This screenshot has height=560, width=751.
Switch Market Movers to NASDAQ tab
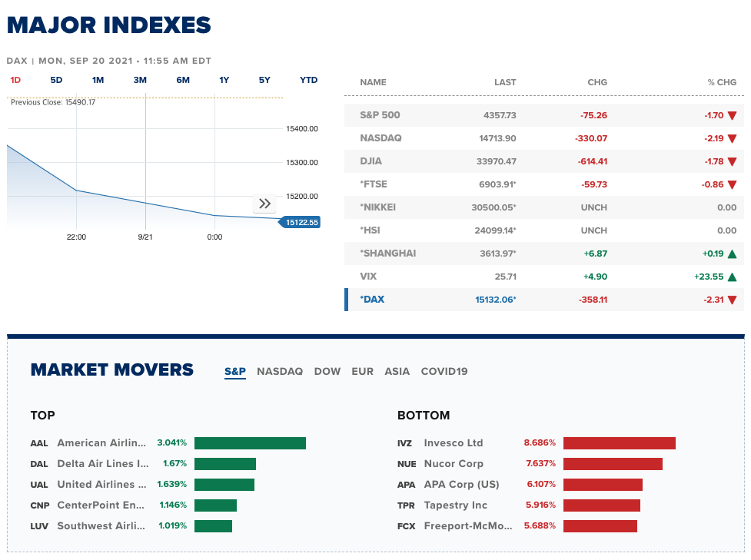(x=280, y=372)
